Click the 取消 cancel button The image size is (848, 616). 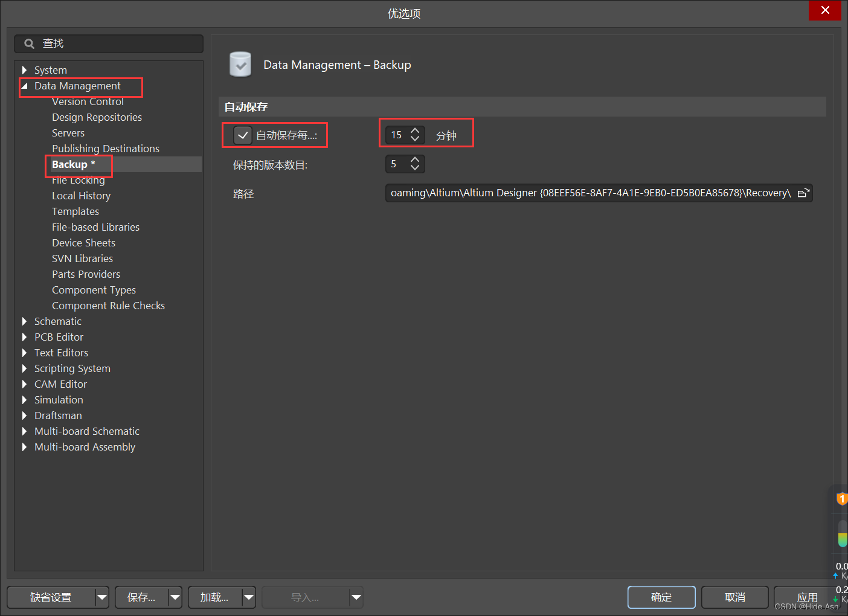coord(735,597)
